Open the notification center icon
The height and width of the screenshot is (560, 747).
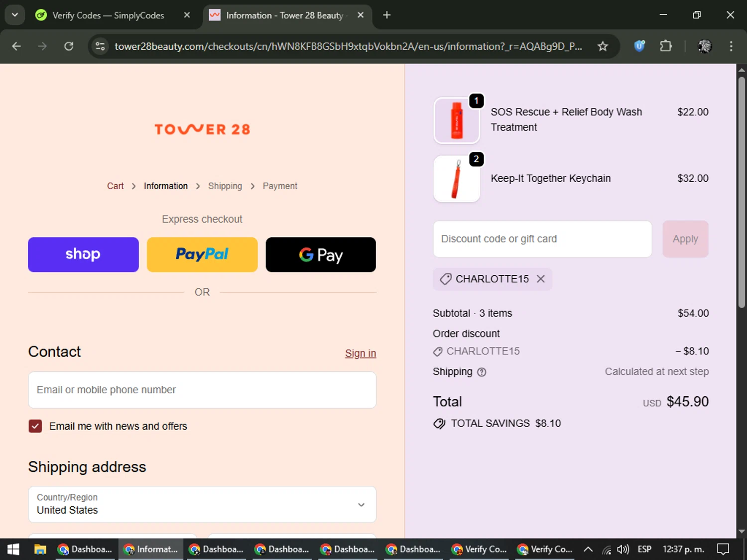[723, 549]
